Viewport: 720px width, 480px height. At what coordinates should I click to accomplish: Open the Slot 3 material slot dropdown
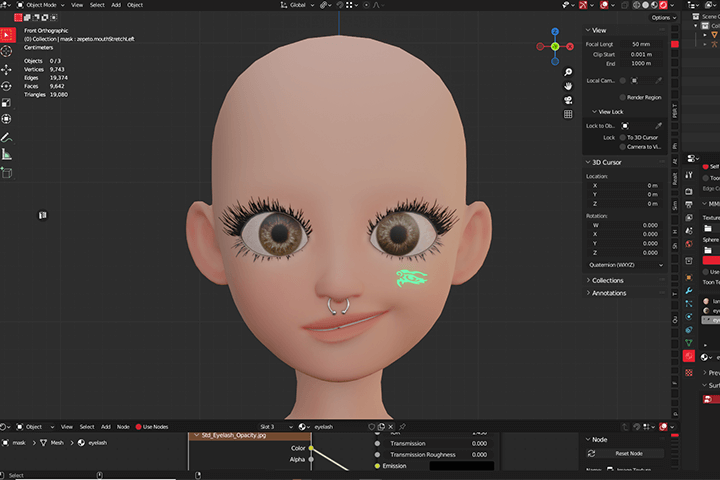point(276,427)
